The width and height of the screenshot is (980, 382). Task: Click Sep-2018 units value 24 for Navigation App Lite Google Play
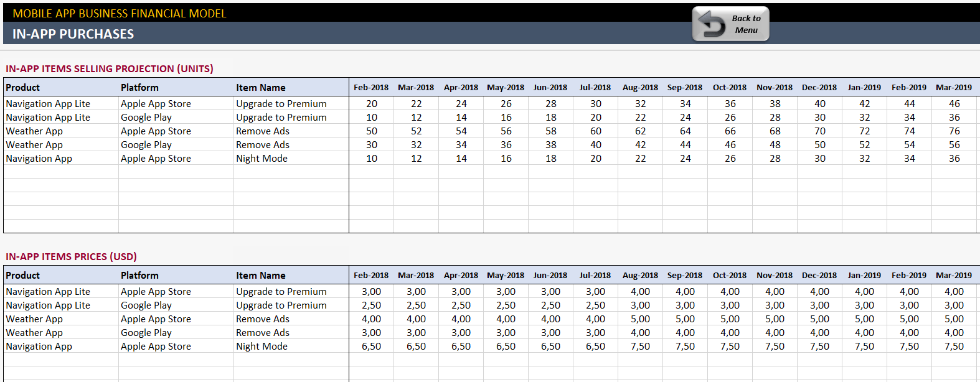686,118
